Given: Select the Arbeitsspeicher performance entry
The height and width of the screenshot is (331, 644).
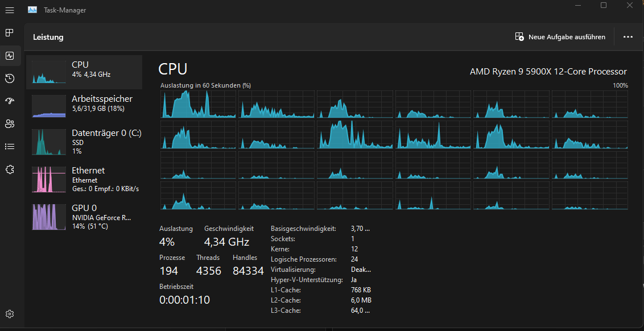Looking at the screenshot, I should point(84,106).
